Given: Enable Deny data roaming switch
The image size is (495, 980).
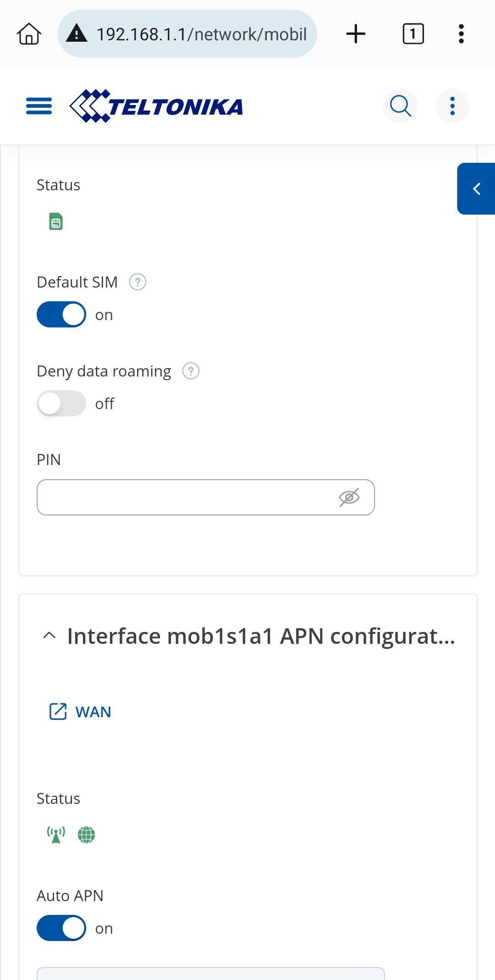Looking at the screenshot, I should [61, 404].
